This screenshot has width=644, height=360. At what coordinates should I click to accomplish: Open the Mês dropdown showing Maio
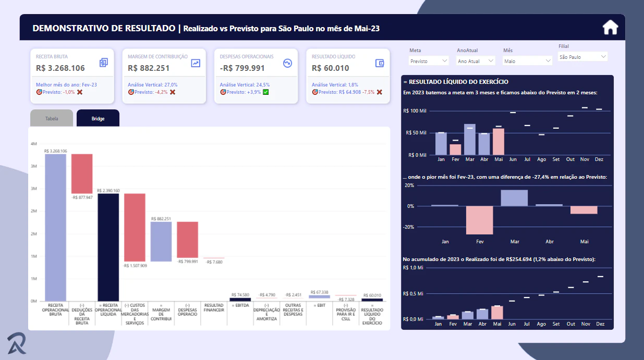pos(527,61)
